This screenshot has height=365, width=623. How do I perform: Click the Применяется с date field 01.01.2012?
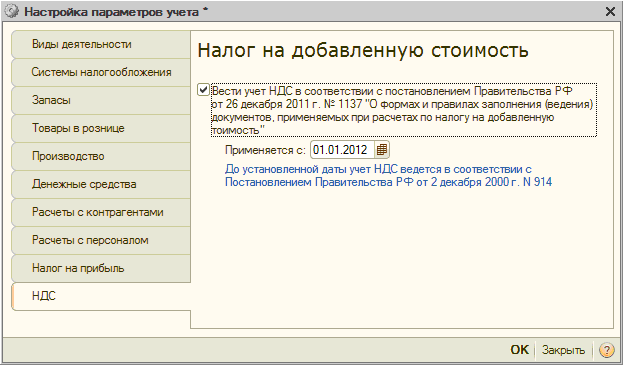click(342, 150)
